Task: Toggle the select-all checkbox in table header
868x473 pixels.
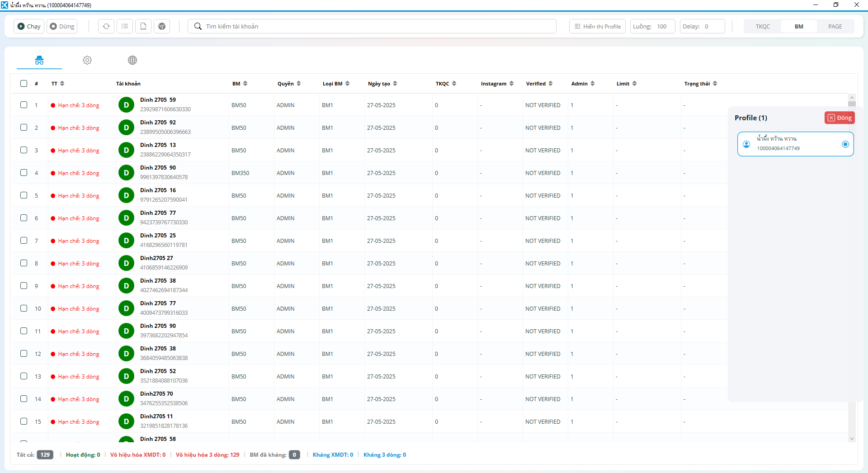Action: (24, 83)
